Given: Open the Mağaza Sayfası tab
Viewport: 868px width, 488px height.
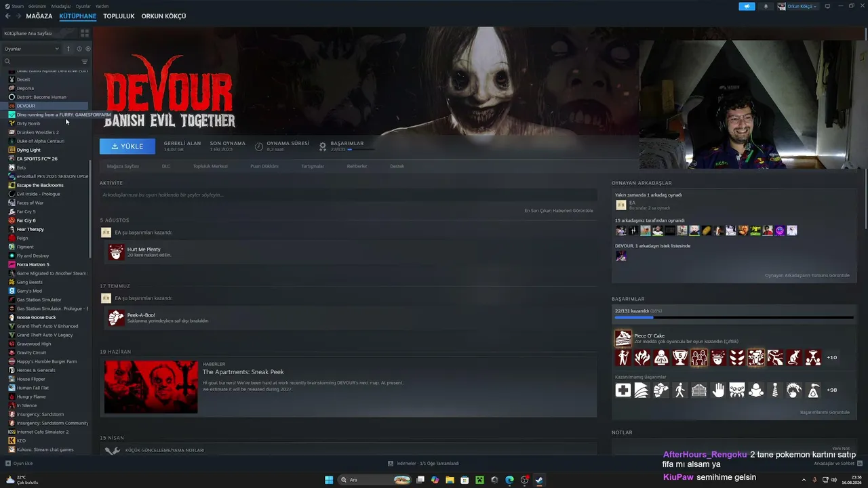Looking at the screenshot, I should (x=123, y=166).
